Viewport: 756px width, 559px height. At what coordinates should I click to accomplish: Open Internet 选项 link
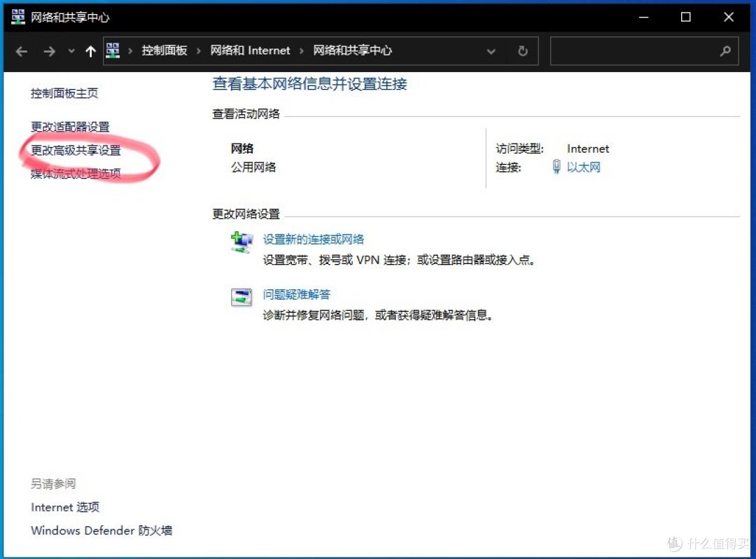pos(65,507)
